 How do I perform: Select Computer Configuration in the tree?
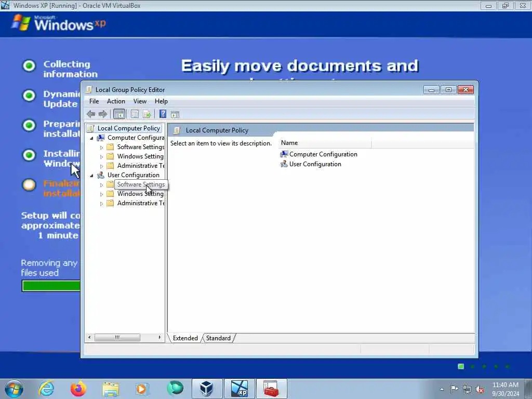pos(136,138)
